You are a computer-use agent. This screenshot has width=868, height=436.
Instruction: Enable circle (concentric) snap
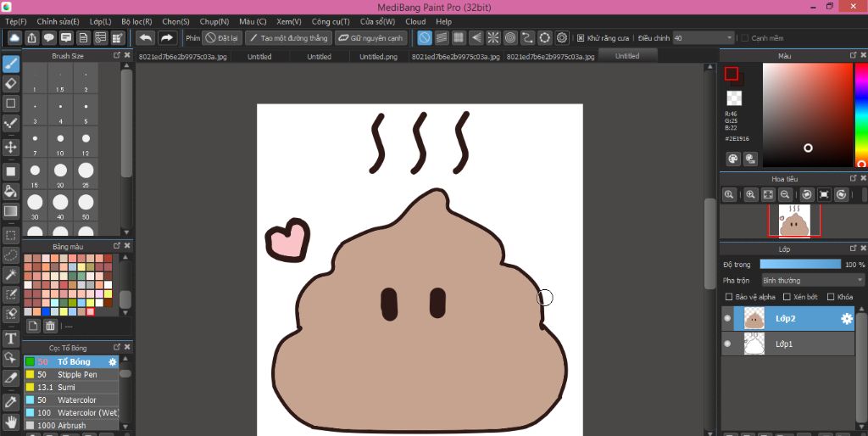[x=509, y=37]
